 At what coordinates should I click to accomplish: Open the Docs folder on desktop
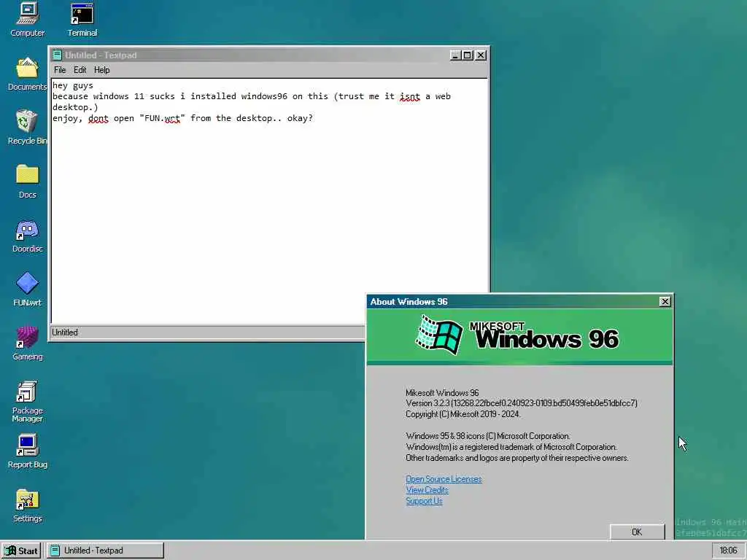(x=27, y=181)
